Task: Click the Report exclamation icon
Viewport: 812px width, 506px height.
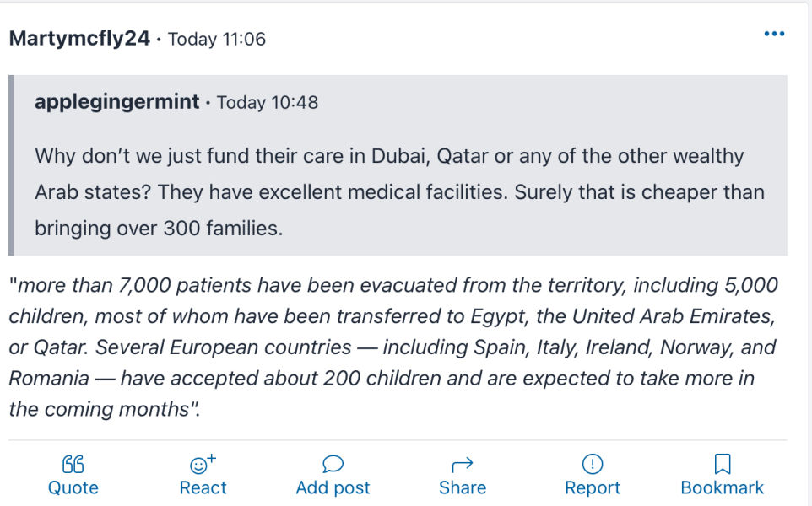Action: pos(593,463)
